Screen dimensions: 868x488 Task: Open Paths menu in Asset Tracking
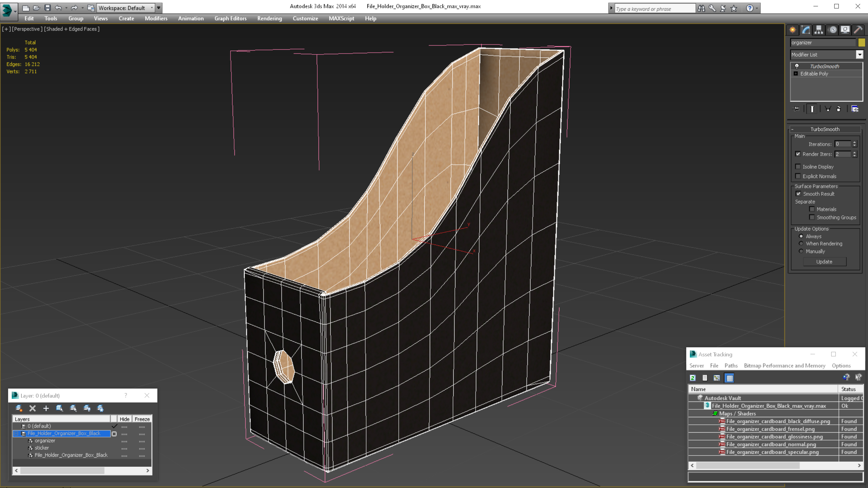pyautogui.click(x=731, y=365)
